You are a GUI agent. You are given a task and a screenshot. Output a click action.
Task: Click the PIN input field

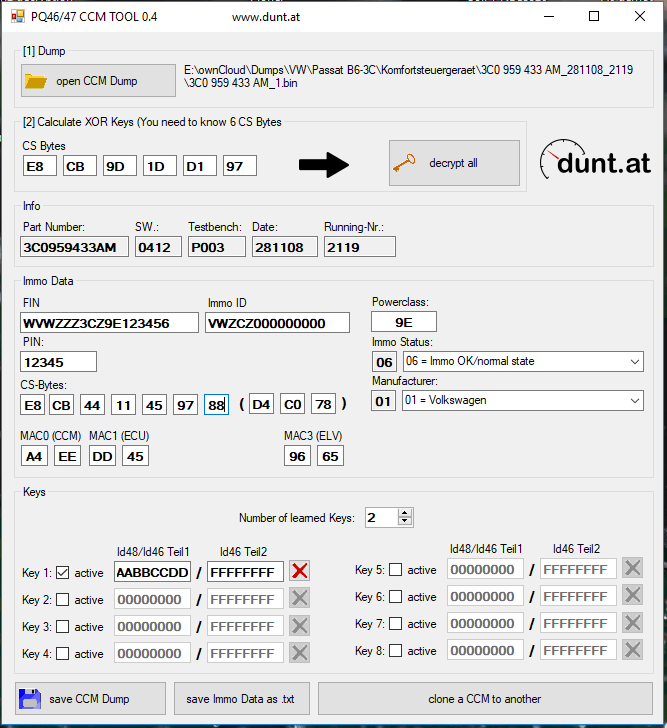click(58, 362)
